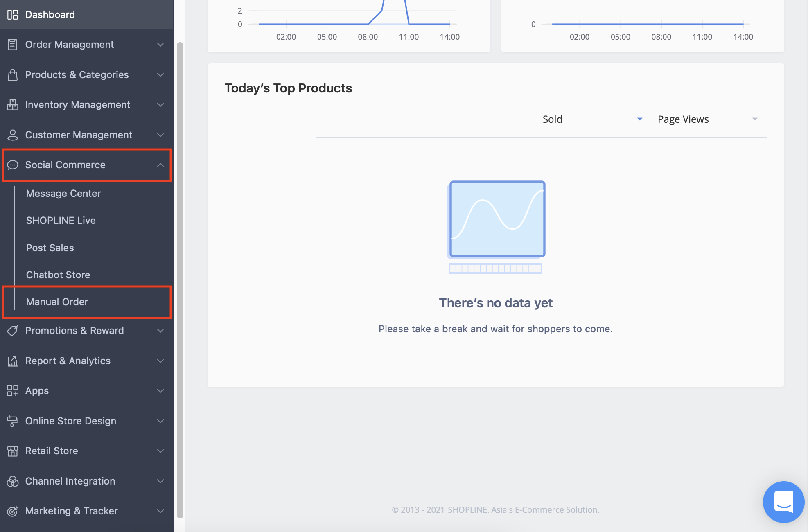The height and width of the screenshot is (532, 808).
Task: Click the Report & Analytics chart icon
Action: click(x=13, y=361)
